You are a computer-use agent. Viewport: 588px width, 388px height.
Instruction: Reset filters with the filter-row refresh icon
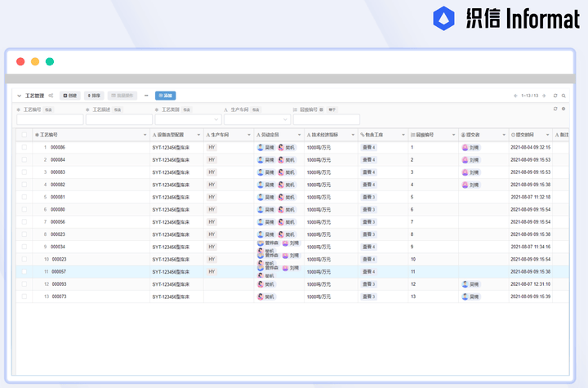tap(555, 109)
